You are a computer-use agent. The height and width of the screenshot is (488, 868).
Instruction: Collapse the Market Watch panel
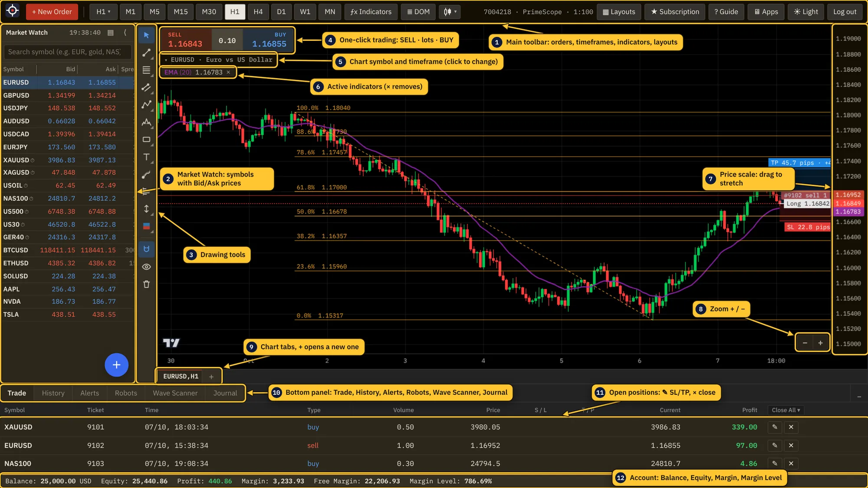click(125, 33)
